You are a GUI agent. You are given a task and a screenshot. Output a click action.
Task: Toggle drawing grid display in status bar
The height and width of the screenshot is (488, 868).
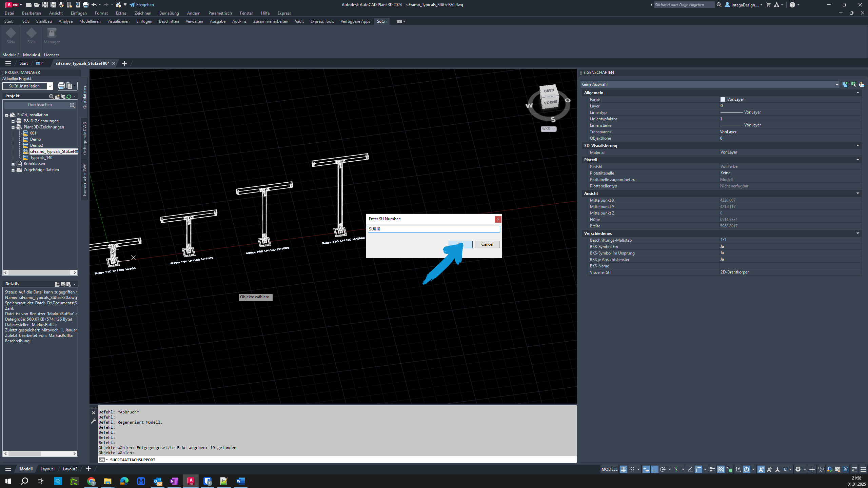[623, 469]
